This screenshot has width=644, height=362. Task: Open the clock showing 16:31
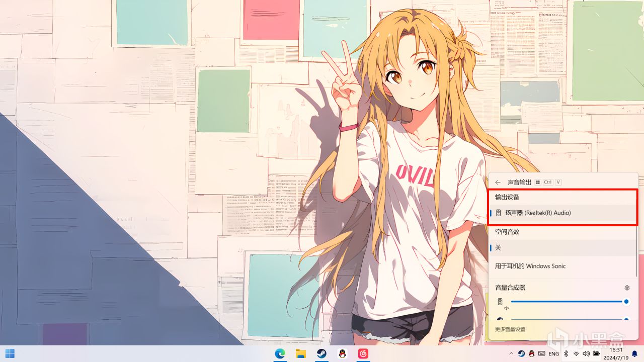pos(616,353)
